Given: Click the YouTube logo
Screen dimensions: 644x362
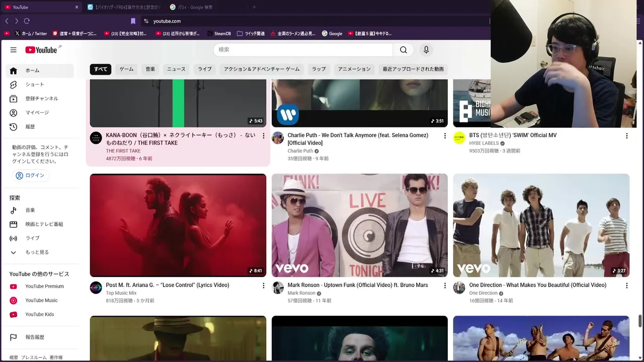Looking at the screenshot, I should [x=42, y=50].
